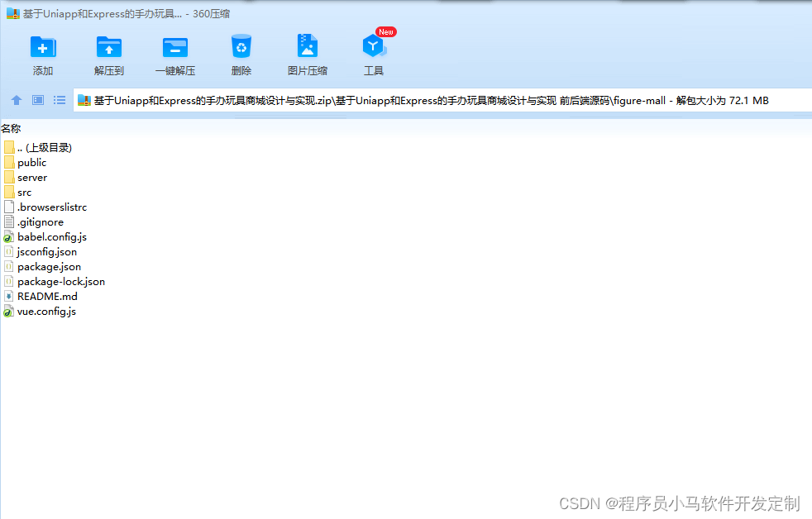Select the '.browserslistrc' file name
This screenshot has height=519, width=812.
pos(52,207)
